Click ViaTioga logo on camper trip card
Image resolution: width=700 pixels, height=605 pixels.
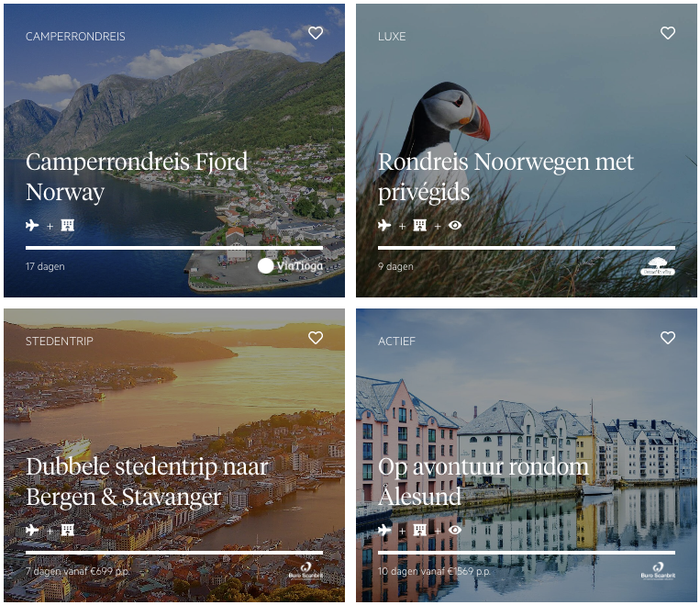290,266
